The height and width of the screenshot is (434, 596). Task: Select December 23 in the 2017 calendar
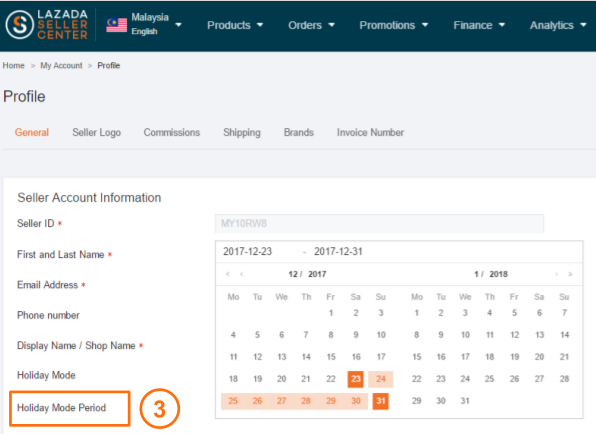[x=355, y=379]
